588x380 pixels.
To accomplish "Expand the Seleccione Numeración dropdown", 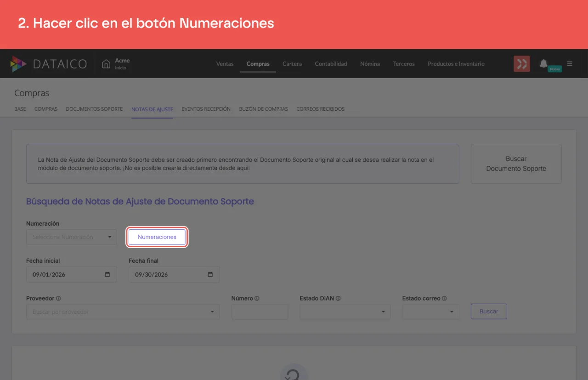I will (72, 237).
